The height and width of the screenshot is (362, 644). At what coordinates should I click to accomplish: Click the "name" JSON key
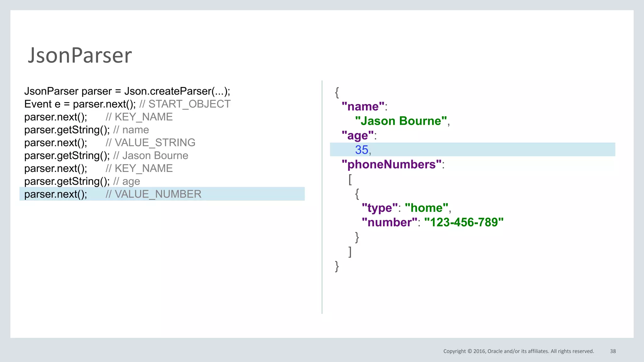363,107
